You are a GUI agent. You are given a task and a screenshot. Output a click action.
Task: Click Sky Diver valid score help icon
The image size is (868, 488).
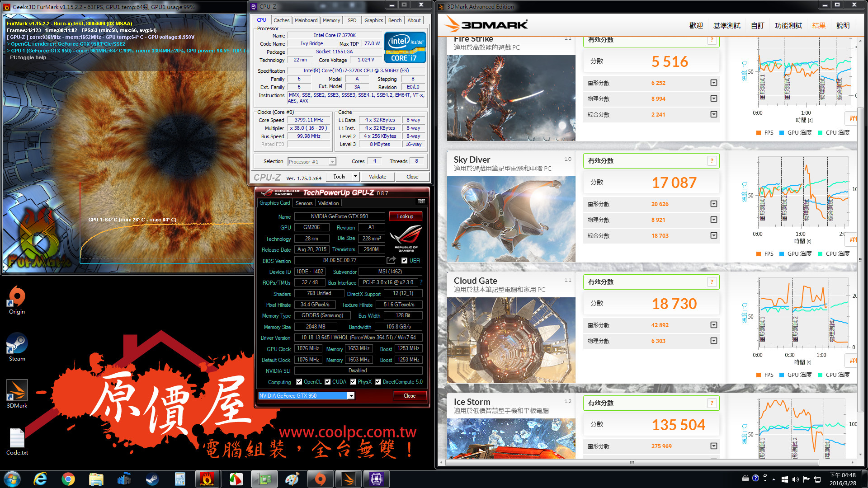point(712,161)
